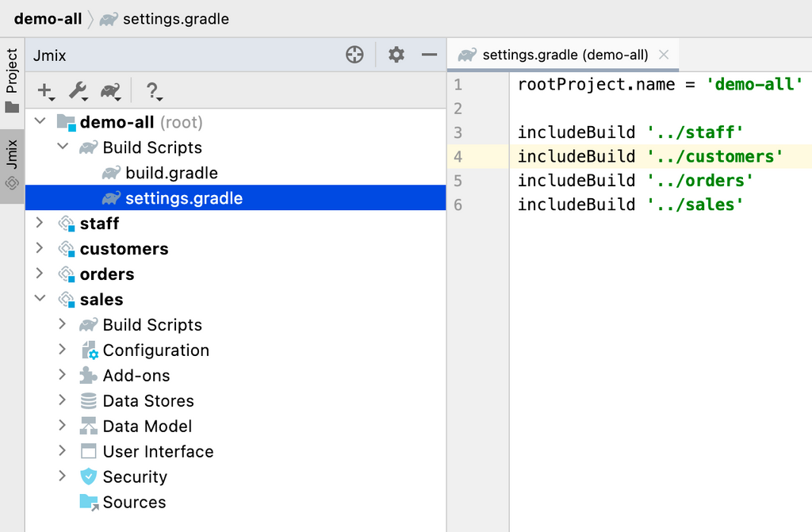Select the settings.gradle (demo-all) editor tab
The image size is (812, 532).
tap(565, 55)
